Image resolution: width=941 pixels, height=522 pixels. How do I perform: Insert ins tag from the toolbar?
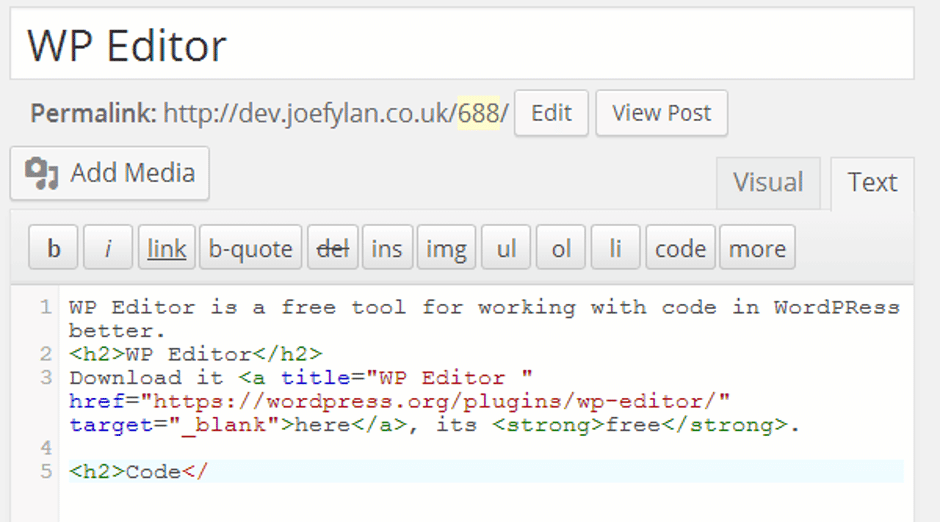click(387, 247)
